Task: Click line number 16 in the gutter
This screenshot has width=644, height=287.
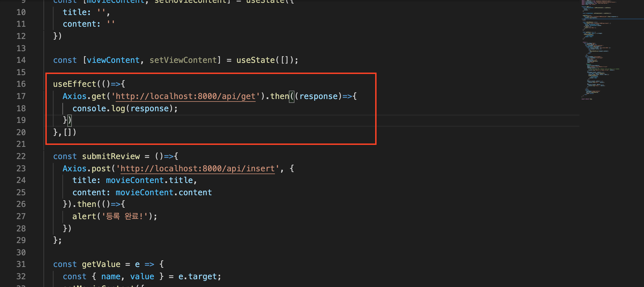Action: click(x=21, y=84)
